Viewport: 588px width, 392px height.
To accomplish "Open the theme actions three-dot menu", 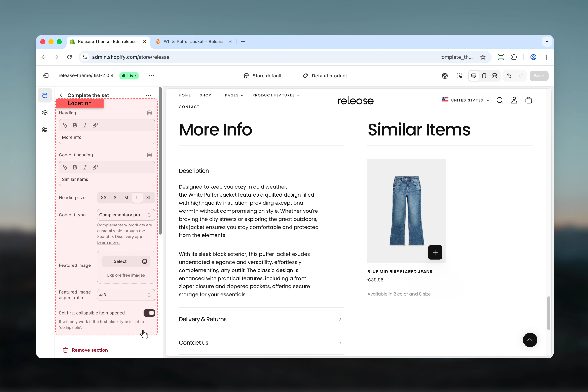I will pos(152,76).
